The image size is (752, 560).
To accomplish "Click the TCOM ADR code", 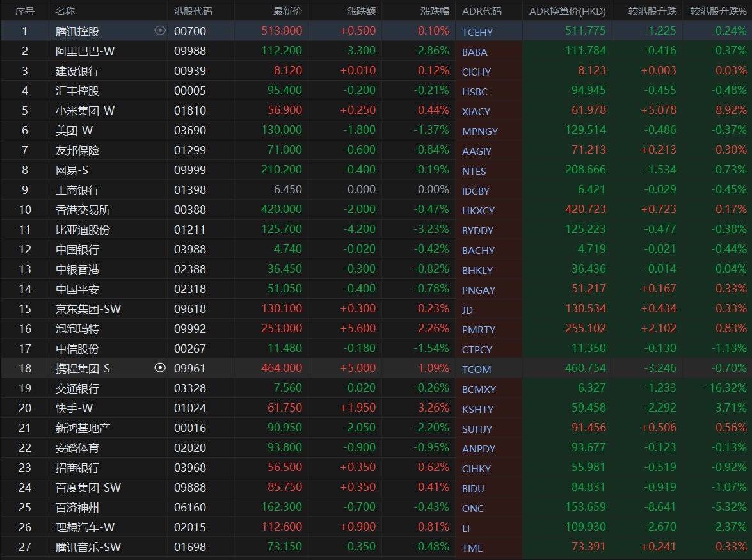I will [476, 369].
